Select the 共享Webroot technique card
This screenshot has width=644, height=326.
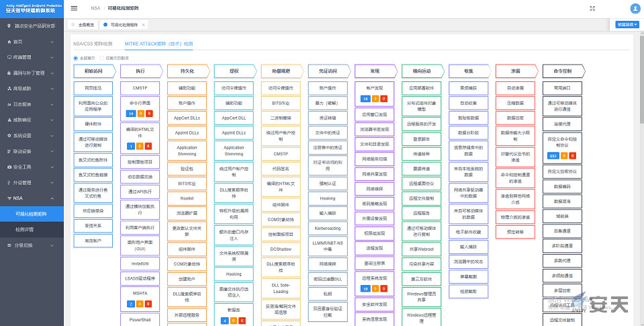(x=422, y=249)
